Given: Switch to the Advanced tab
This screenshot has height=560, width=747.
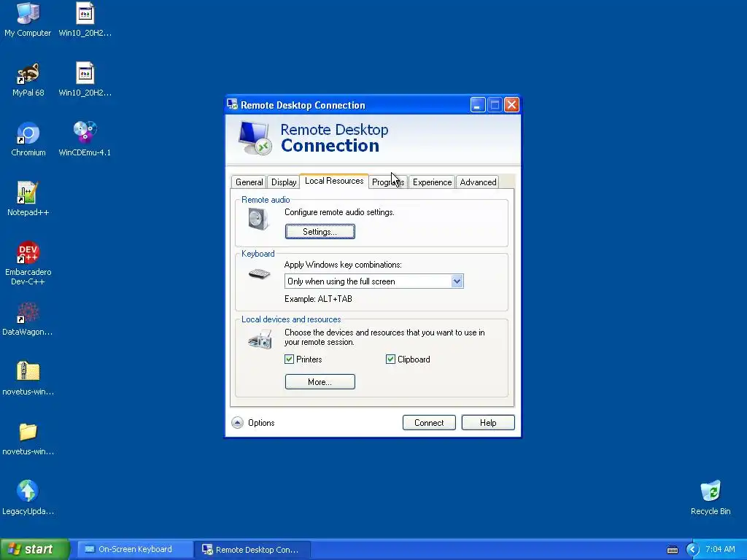Looking at the screenshot, I should click(x=478, y=182).
